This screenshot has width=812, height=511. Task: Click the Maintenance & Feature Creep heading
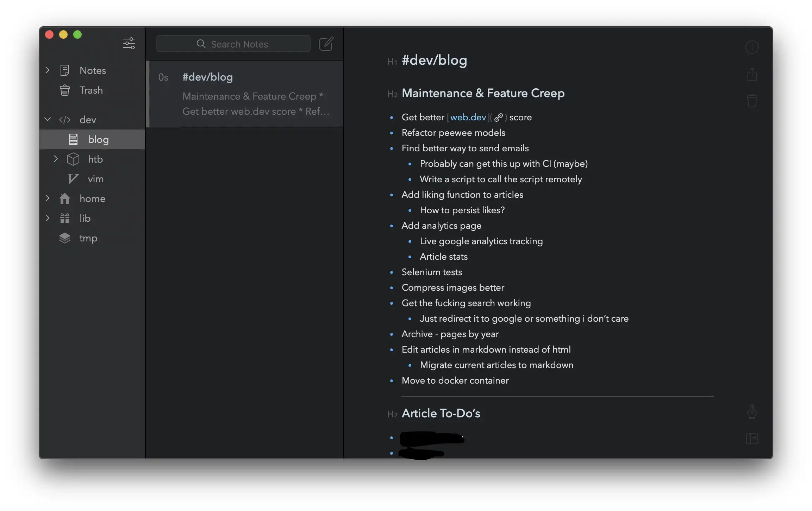click(483, 93)
